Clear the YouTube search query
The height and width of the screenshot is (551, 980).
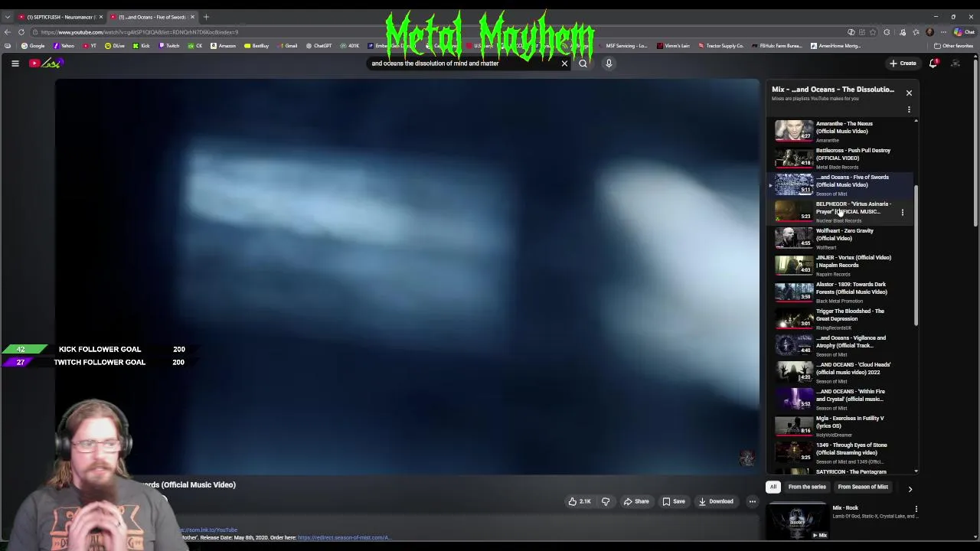coord(564,64)
